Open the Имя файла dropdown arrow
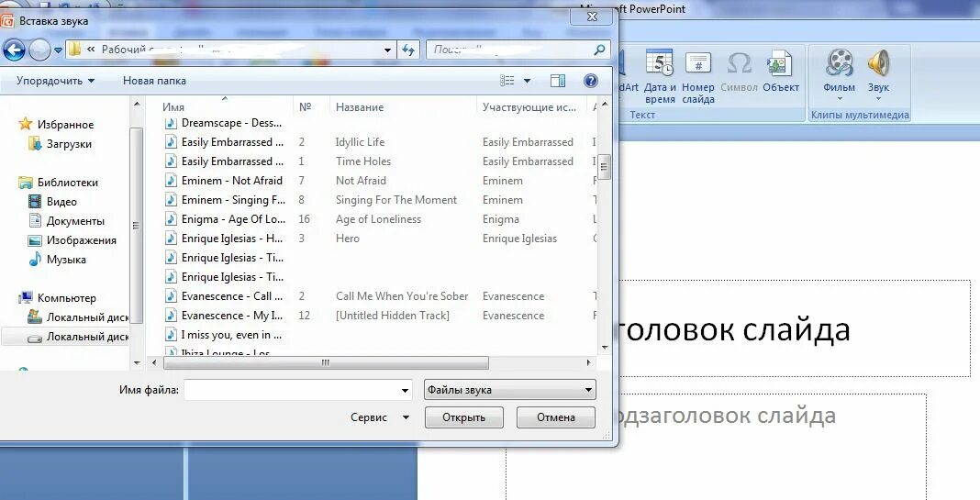The height and width of the screenshot is (500, 980). [x=406, y=391]
